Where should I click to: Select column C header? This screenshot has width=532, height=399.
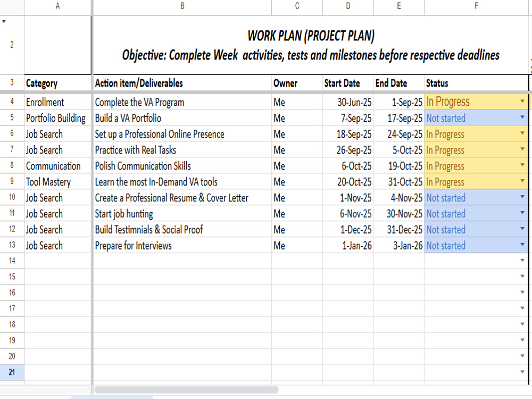coord(297,6)
